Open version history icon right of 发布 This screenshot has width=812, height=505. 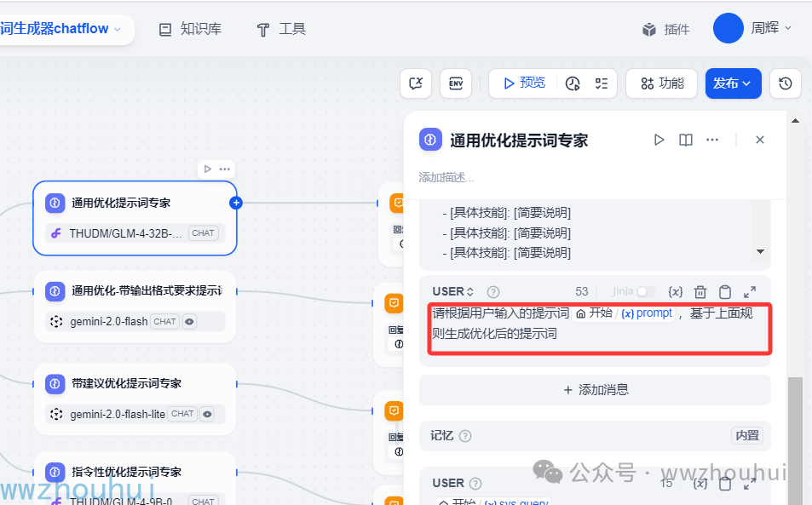785,83
